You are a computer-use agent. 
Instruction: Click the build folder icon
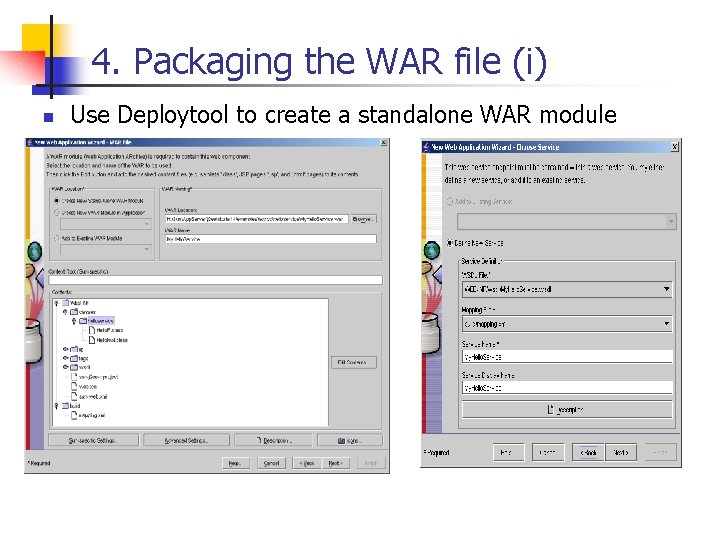pyautogui.click(x=65, y=406)
